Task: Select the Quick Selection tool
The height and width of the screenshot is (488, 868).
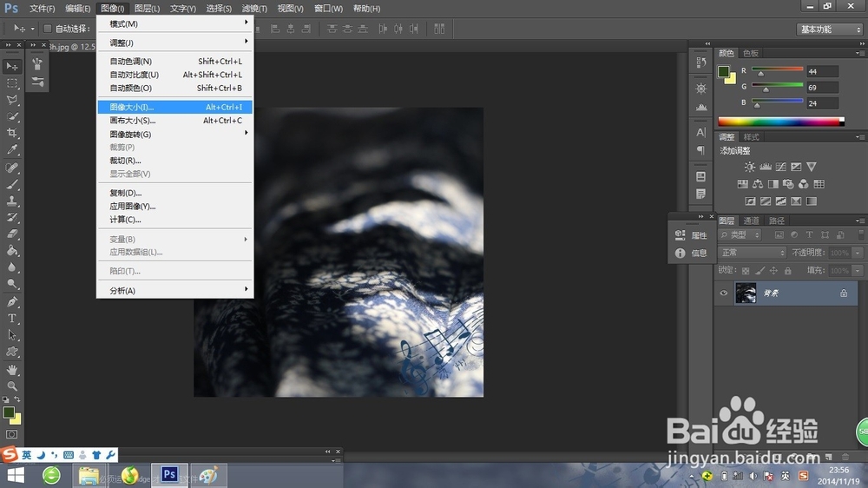Action: 11,116
